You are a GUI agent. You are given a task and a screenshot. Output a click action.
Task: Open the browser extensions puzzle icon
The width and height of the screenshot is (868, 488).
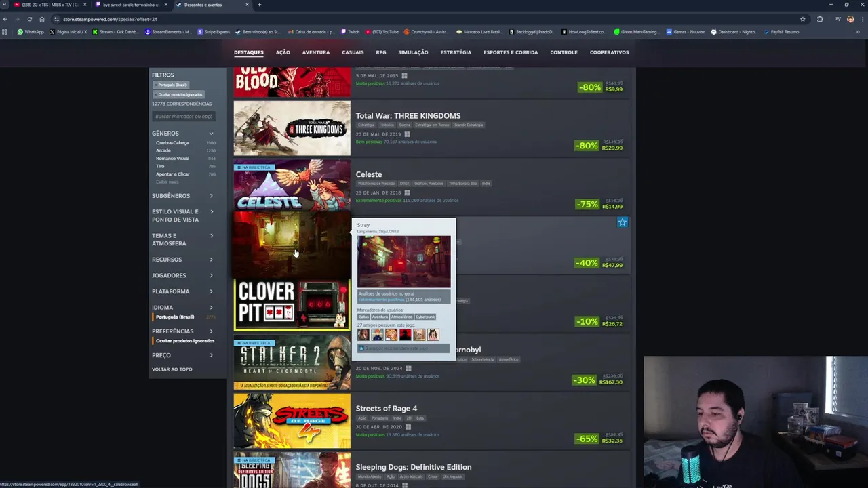(820, 19)
